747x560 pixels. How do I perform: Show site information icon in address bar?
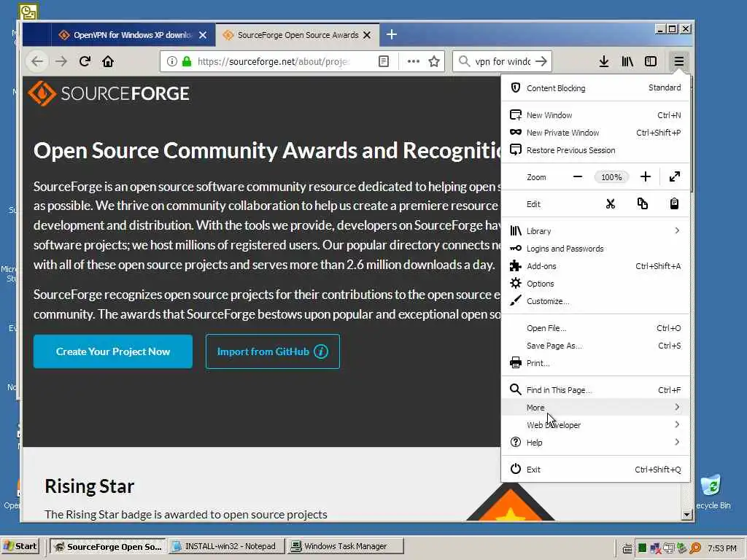point(172,61)
